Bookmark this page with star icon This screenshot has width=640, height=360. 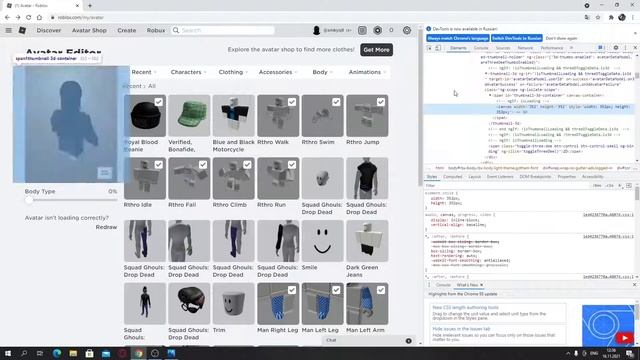(x=598, y=18)
